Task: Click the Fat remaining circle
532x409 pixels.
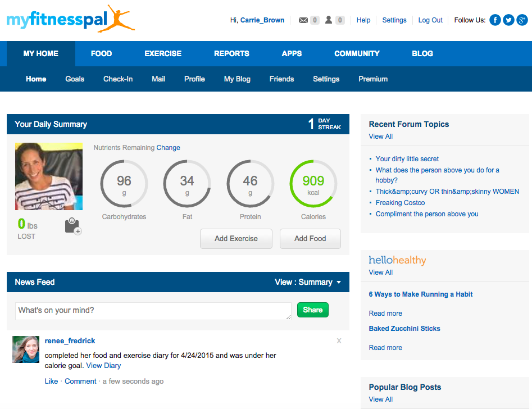Action: coord(187,184)
